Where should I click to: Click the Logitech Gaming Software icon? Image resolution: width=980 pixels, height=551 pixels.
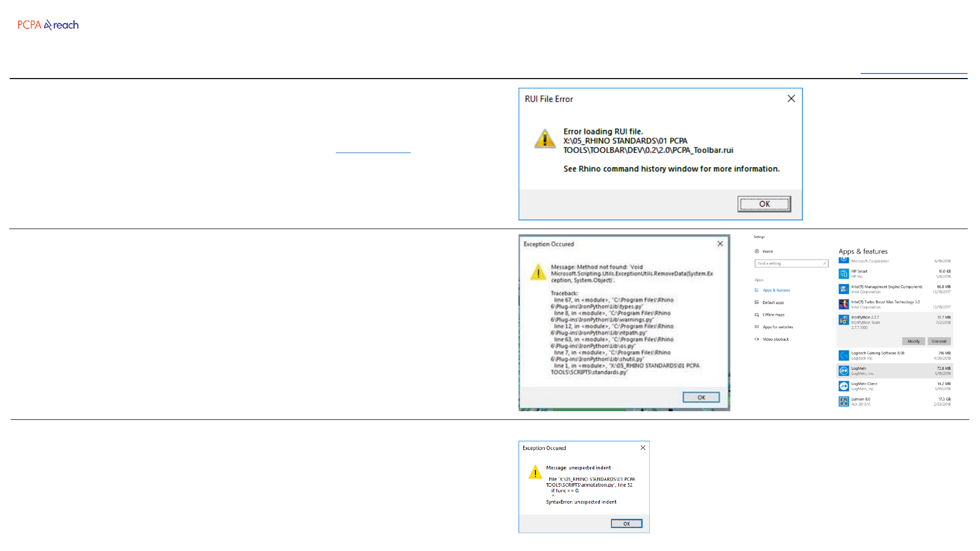pos(844,356)
